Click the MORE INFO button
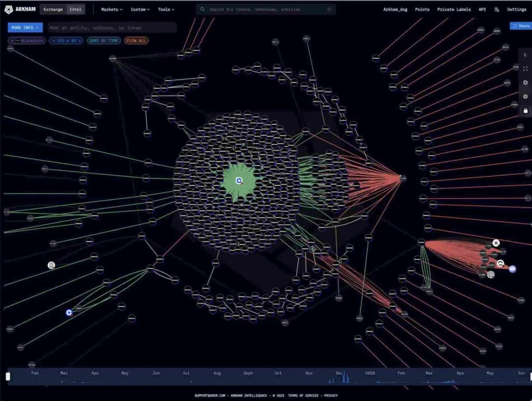Viewport: 532px width, 401px height. 25,28
